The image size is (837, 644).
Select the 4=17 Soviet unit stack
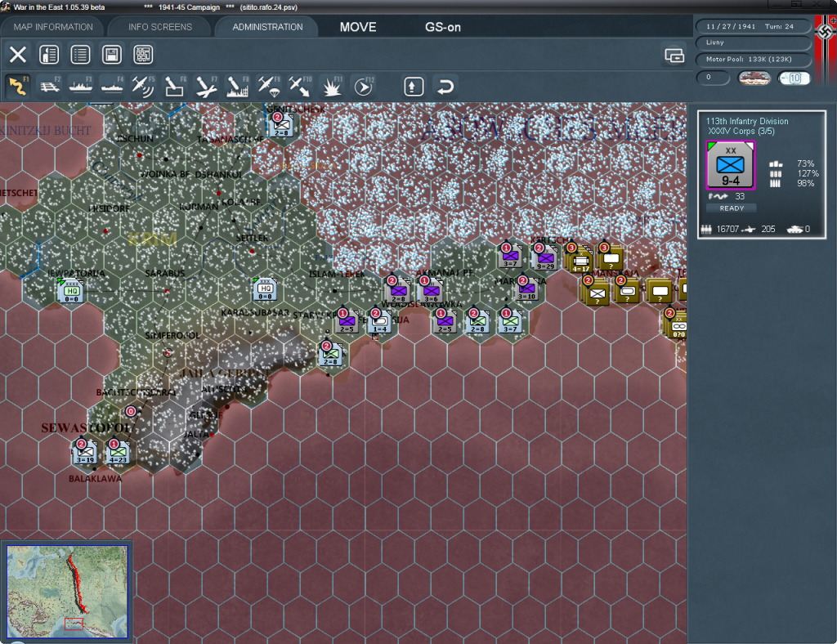click(x=580, y=260)
